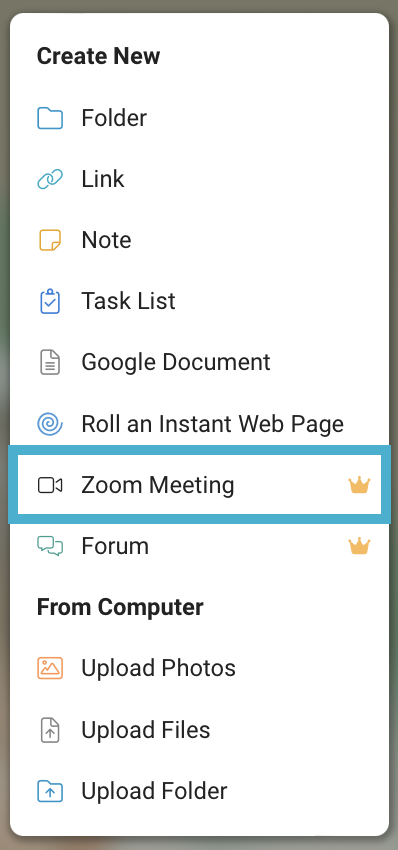Select the highlighted Zoom Meeting entry
This screenshot has width=398, height=850.
pyautogui.click(x=199, y=485)
